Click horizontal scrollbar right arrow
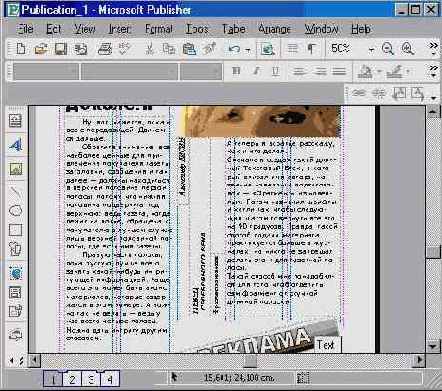Screen dimensions: 442x391 (419, 360)
